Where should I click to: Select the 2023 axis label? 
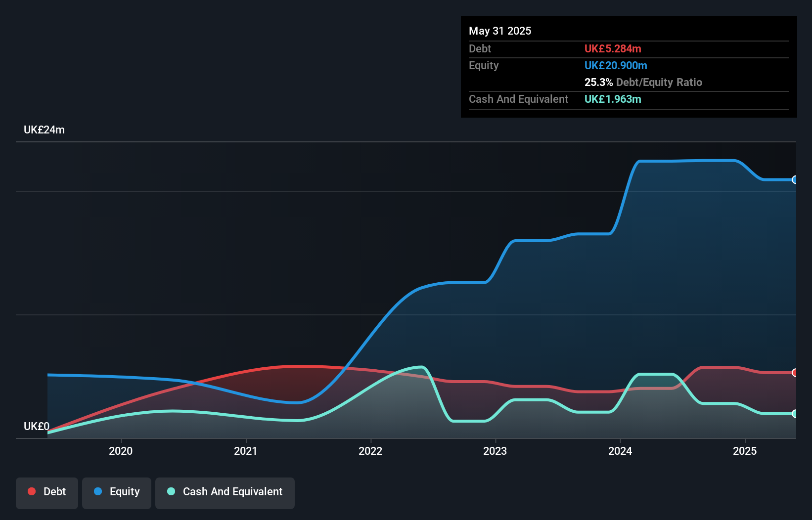pyautogui.click(x=496, y=451)
